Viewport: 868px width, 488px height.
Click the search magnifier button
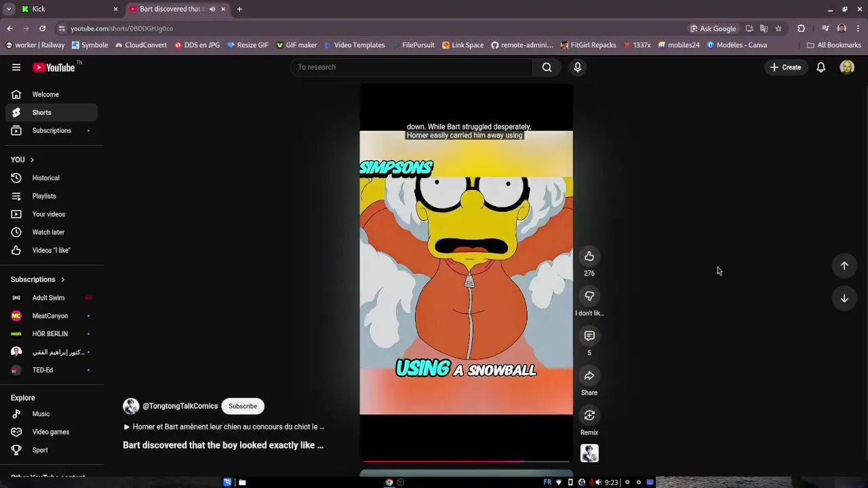coord(547,67)
